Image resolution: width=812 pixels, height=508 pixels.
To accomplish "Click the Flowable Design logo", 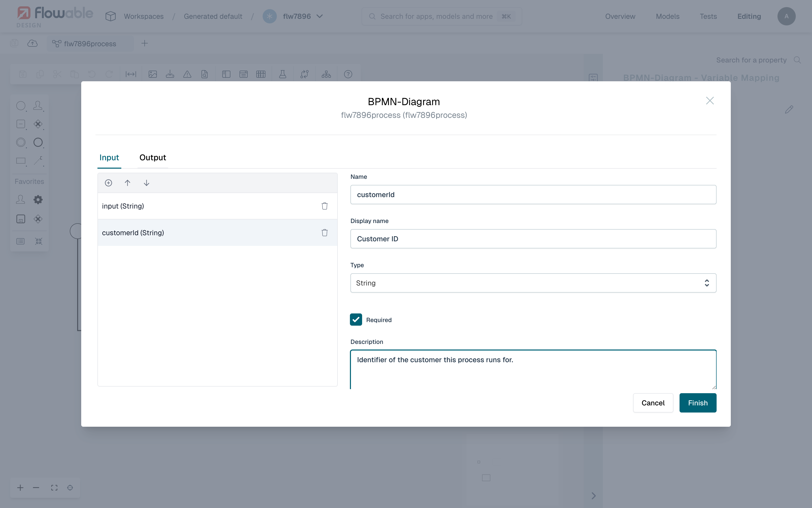I will coord(55,17).
